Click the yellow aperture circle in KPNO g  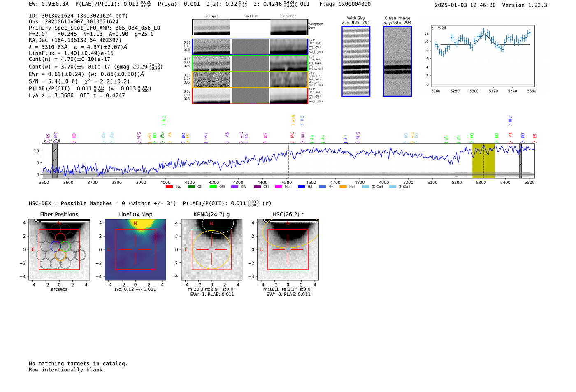tap(212, 250)
